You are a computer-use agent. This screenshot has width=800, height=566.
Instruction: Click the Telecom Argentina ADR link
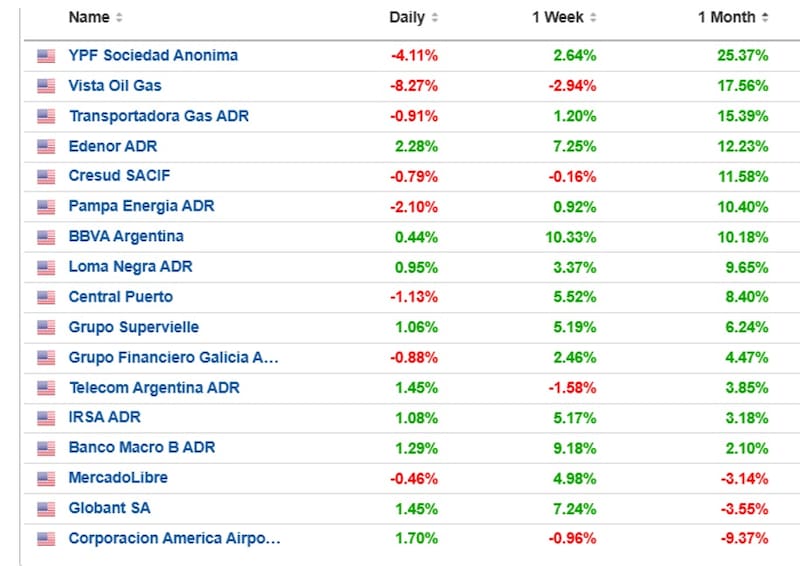point(153,388)
